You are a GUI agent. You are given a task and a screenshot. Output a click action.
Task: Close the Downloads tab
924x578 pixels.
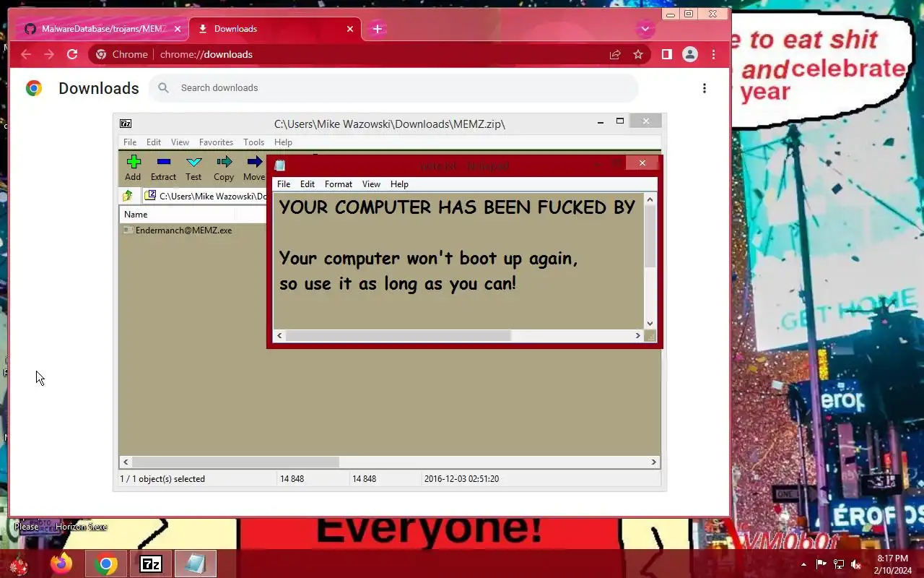[x=350, y=29]
